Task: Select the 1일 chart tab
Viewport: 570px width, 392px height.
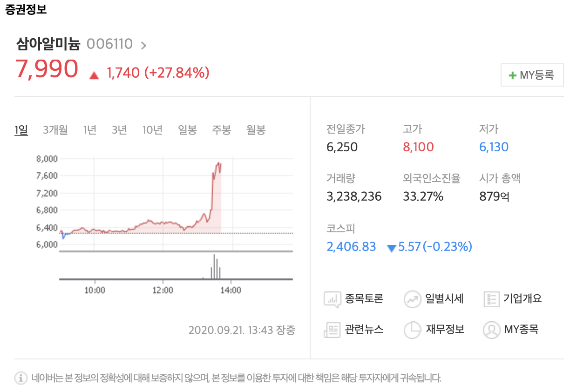Action: click(21, 130)
